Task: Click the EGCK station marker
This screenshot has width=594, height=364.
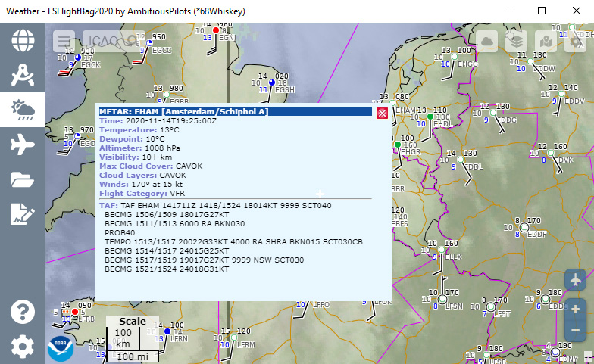Action: [x=78, y=58]
